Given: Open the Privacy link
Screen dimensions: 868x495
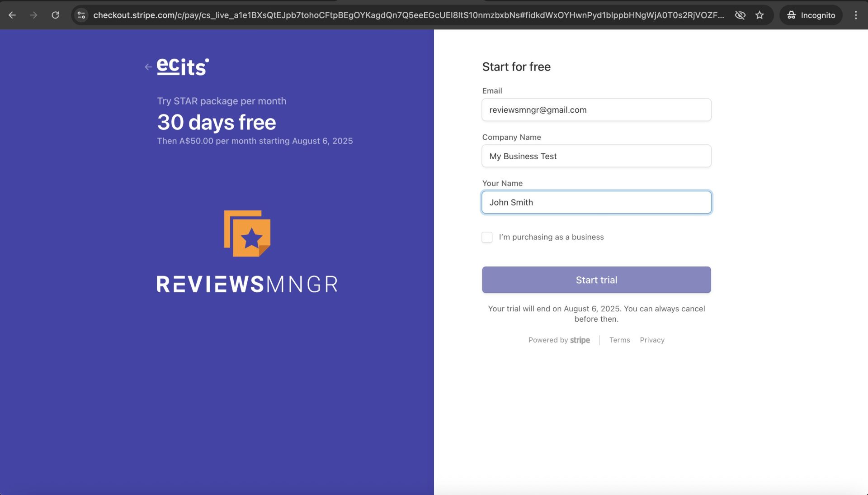Looking at the screenshot, I should (x=652, y=340).
